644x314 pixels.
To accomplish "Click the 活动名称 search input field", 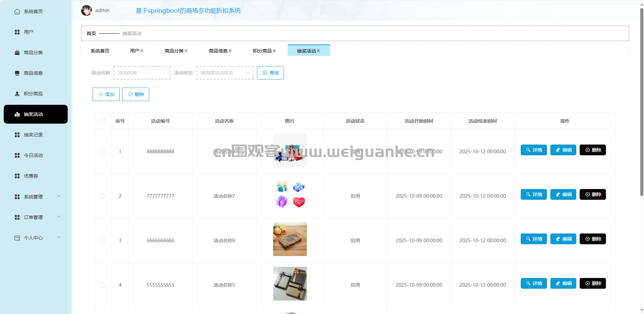I will (142, 73).
